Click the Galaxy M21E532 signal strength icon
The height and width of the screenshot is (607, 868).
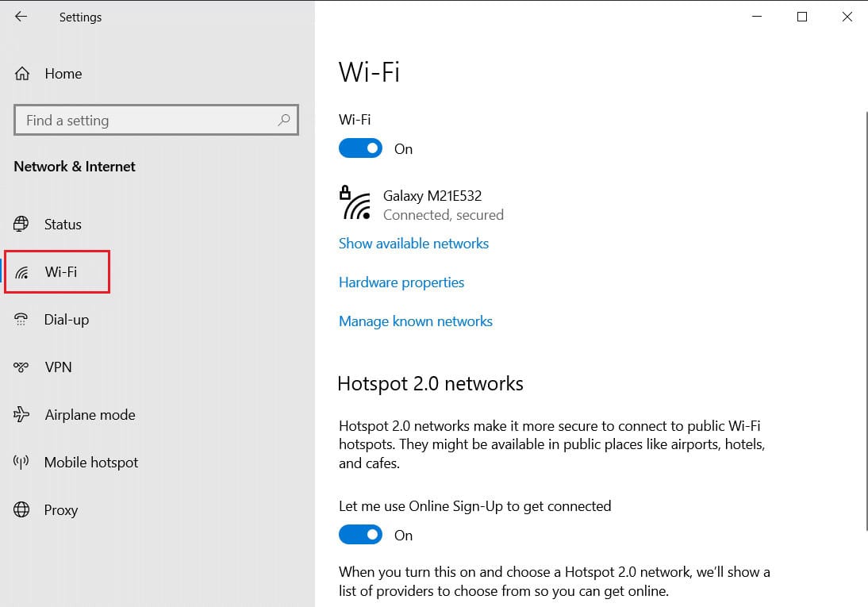[358, 205]
